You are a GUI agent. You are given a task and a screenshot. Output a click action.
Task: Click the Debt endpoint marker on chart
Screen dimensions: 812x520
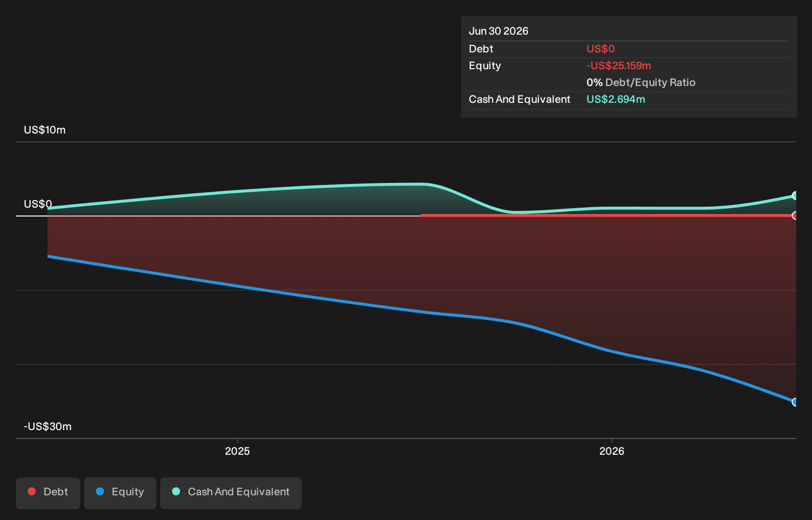[x=795, y=216]
